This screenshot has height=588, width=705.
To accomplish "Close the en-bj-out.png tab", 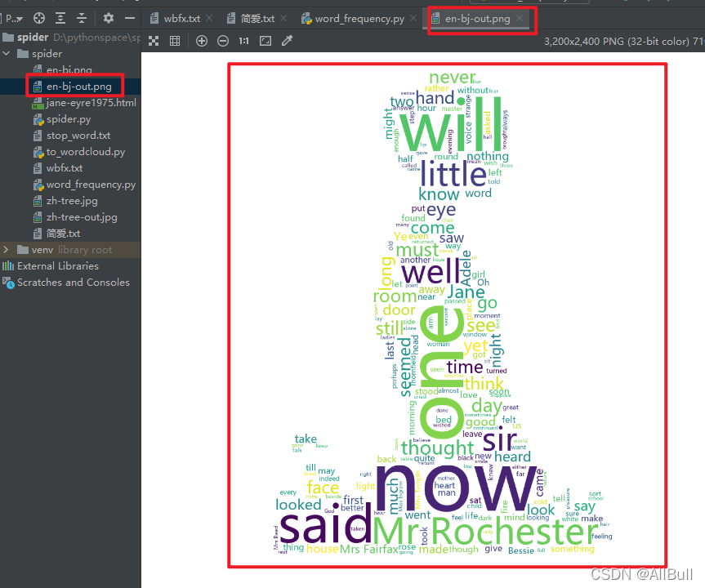I will (x=520, y=18).
